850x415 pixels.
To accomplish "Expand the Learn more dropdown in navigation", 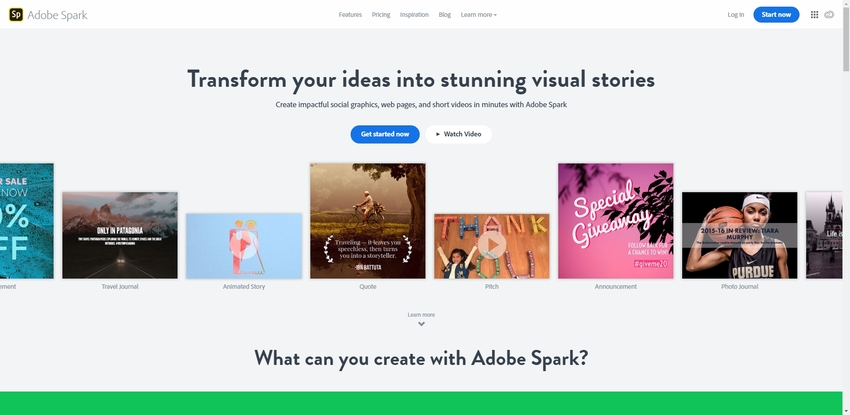I will 479,15.
